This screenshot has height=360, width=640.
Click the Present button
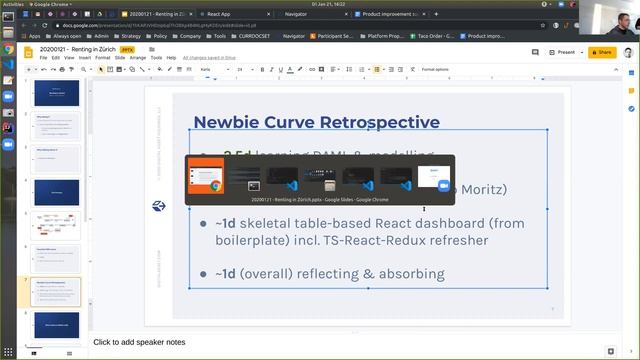coord(562,52)
